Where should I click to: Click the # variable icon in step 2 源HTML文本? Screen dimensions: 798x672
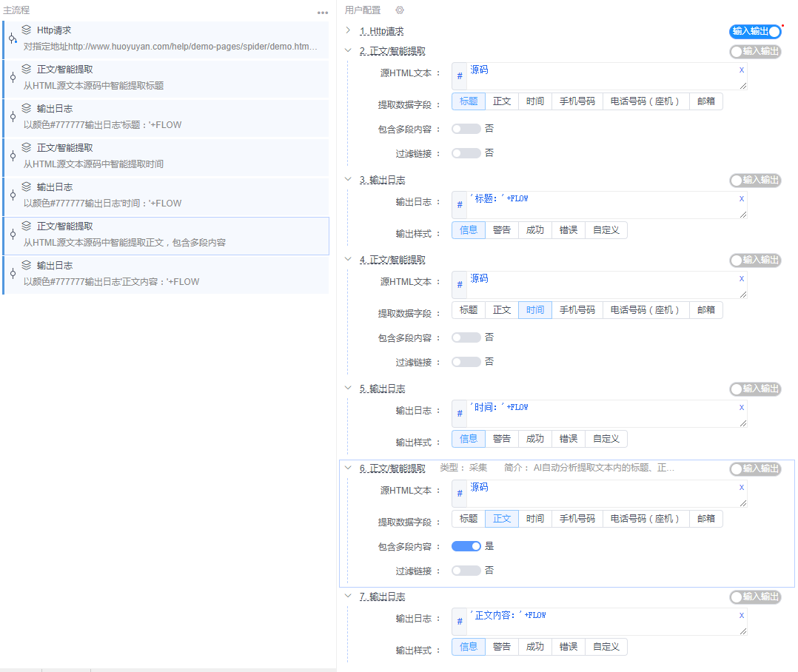460,76
